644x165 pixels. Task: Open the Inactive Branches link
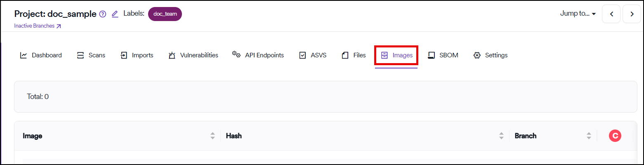point(38,26)
